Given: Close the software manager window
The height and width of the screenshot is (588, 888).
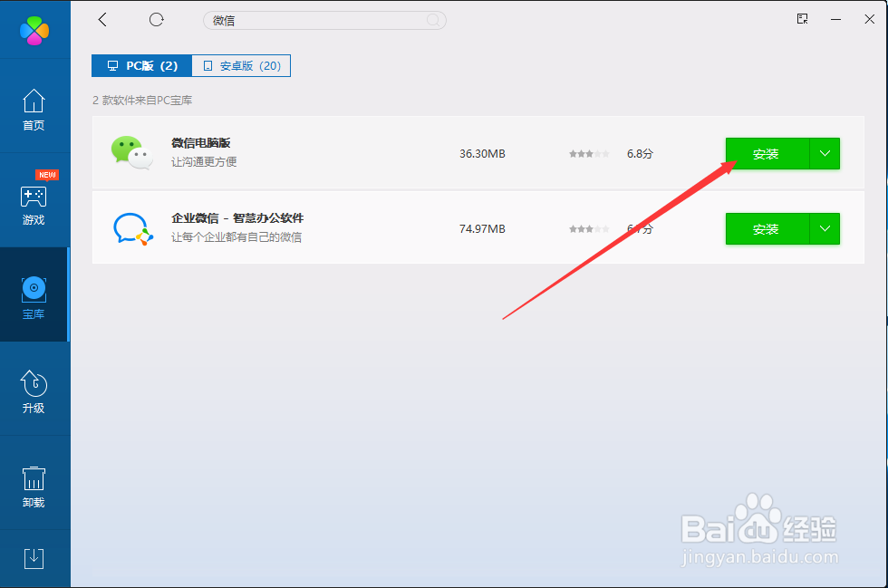Looking at the screenshot, I should click(870, 19).
